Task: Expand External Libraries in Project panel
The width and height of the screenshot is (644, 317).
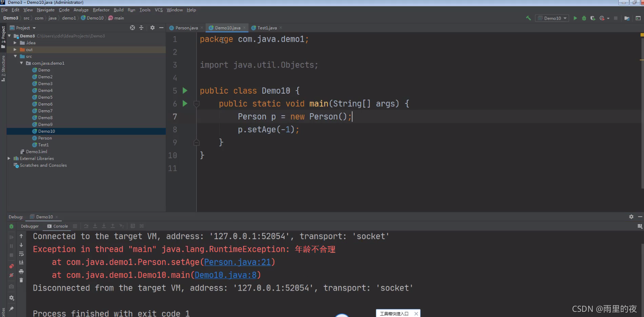Action: coord(9,158)
